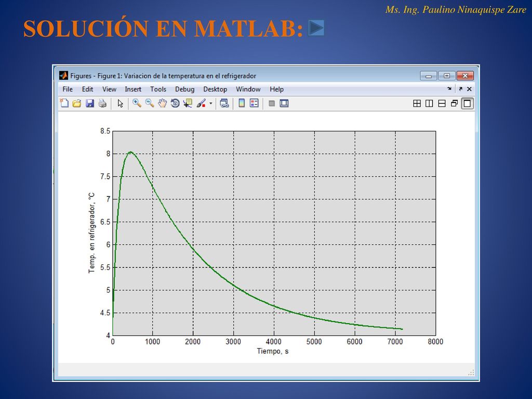Select the Data Cursor tool
The image size is (532, 399).
point(188,103)
